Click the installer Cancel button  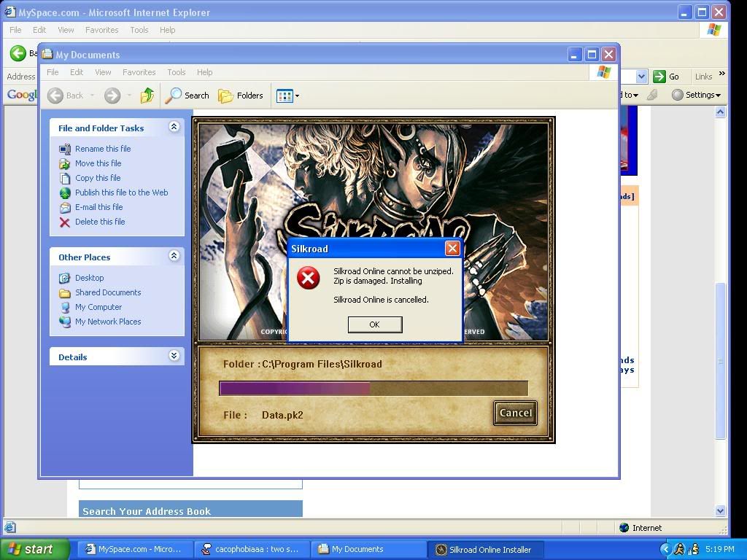pyautogui.click(x=516, y=413)
